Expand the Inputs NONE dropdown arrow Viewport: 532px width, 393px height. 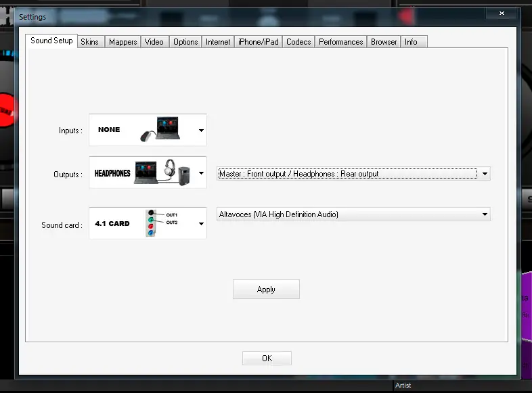pos(201,130)
